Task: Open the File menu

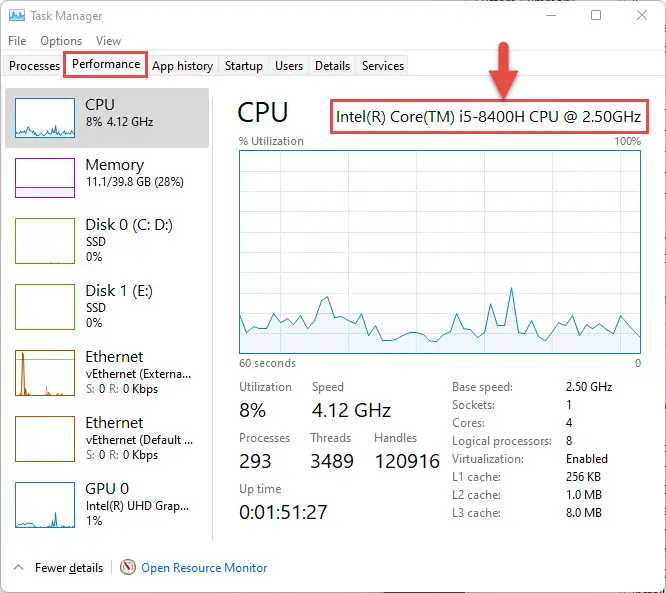Action: 17,41
